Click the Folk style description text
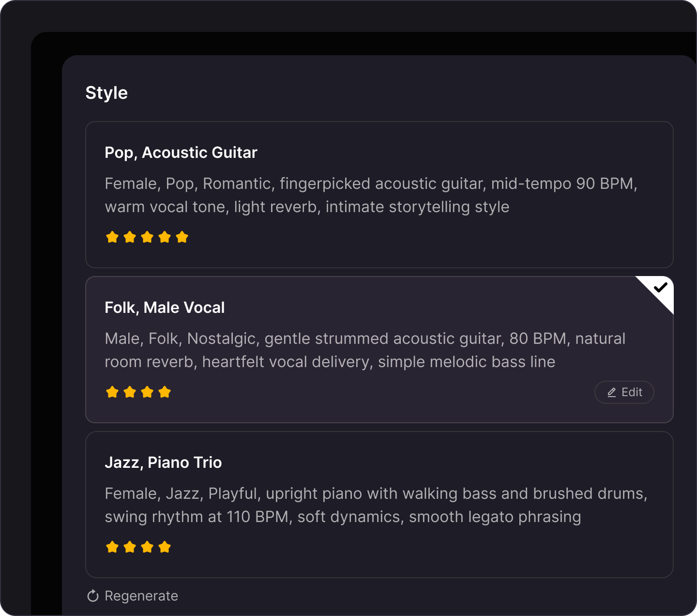 (365, 350)
